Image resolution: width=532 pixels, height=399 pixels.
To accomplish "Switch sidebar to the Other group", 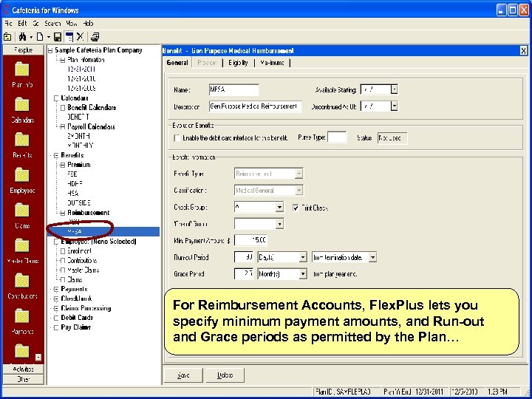I will click(23, 379).
